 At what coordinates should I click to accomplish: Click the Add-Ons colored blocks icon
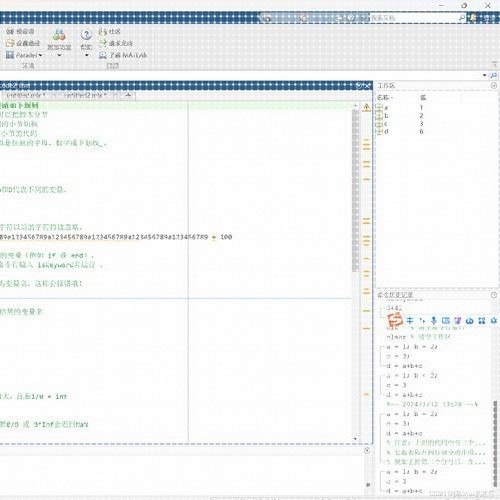tap(59, 34)
